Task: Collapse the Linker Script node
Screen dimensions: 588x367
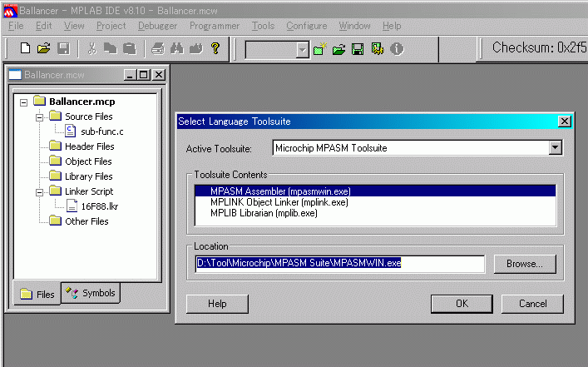Action: point(39,192)
